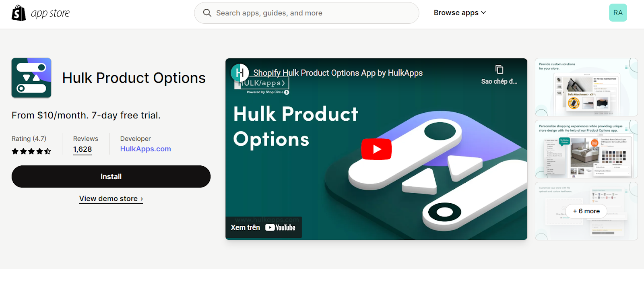
Task: Click the star rating icons
Action: (31, 151)
